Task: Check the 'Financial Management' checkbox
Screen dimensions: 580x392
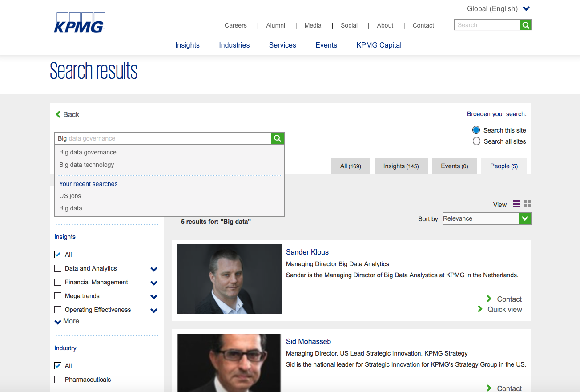Action: pos(58,282)
